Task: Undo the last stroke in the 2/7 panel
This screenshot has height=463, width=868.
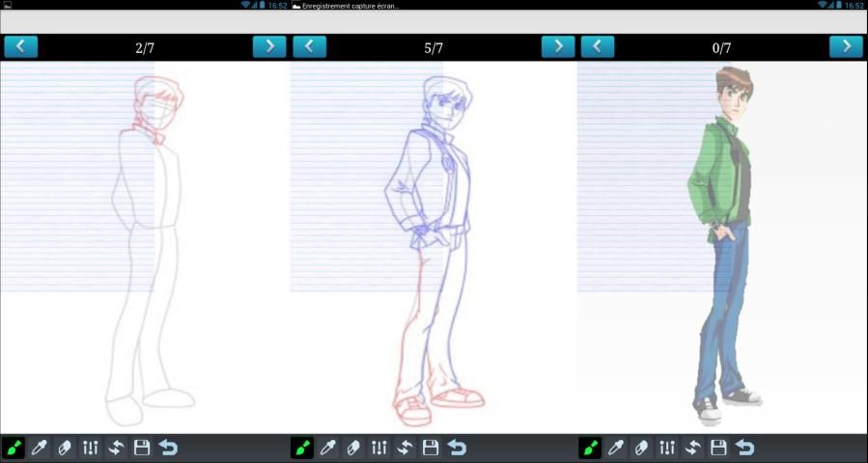Action: pos(168,448)
